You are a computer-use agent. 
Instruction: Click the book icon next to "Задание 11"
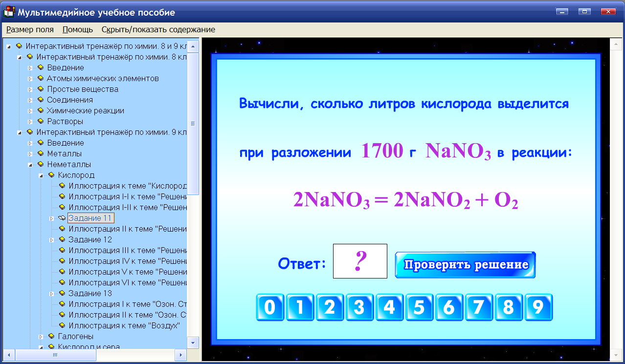61,218
